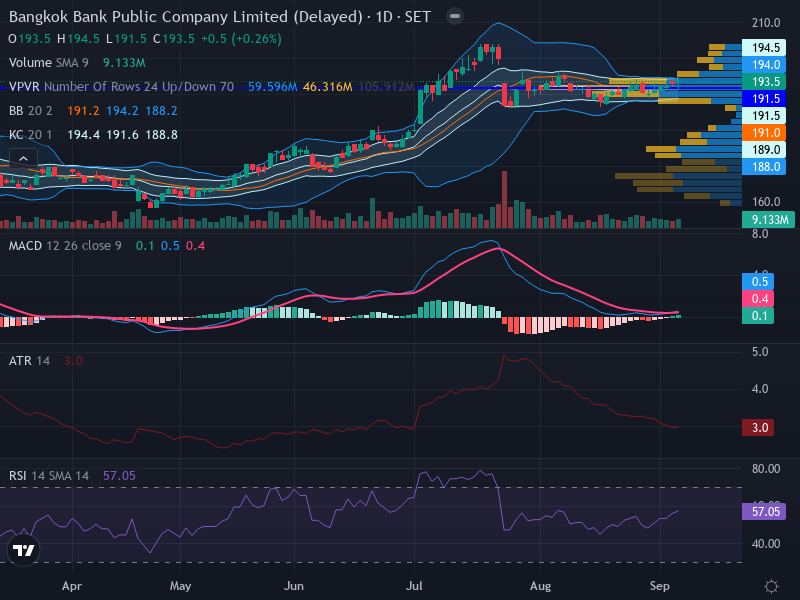The image size is (800, 600).
Task: Click the delayed data status icon
Action: coord(455,16)
